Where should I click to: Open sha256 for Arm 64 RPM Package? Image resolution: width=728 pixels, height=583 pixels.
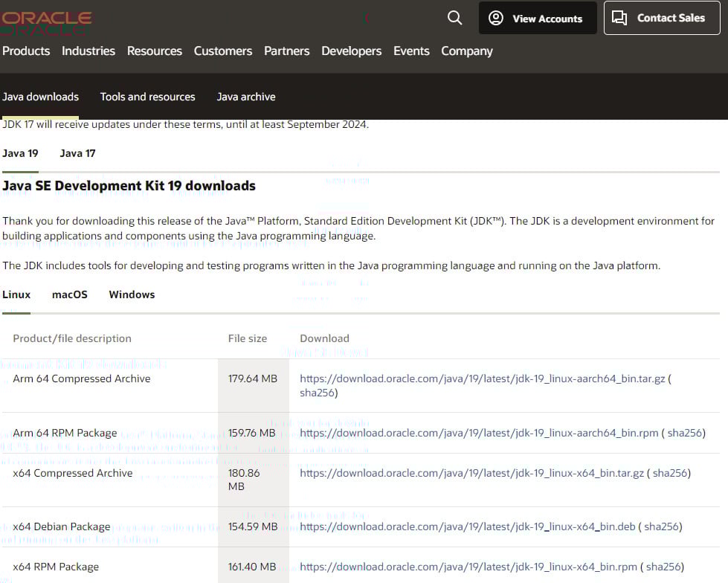pyautogui.click(x=685, y=433)
